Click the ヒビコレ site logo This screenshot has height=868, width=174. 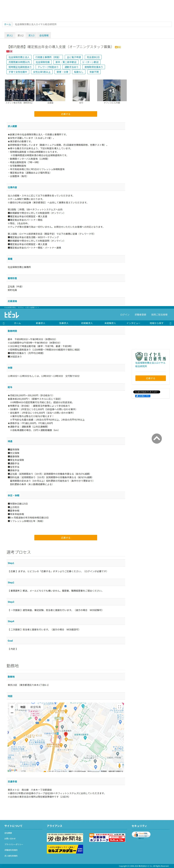[x=11, y=315]
